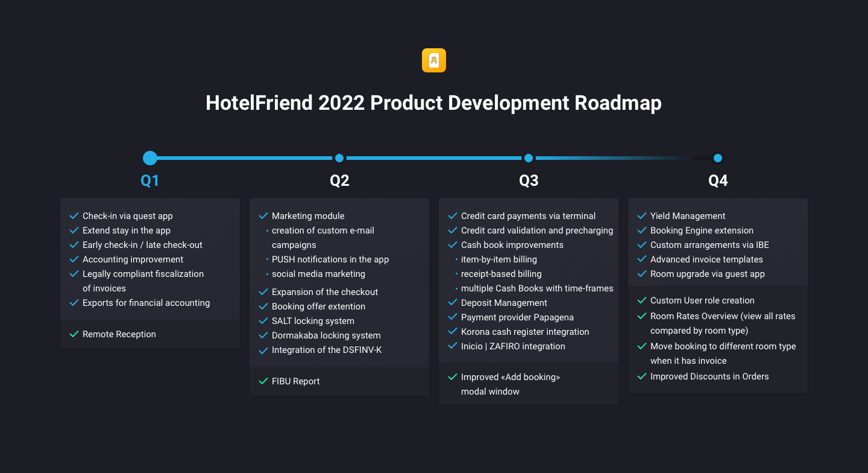Click green checkmark beside Improved Discounts in Orders
Screen dimensions: 868x473
(x=642, y=376)
